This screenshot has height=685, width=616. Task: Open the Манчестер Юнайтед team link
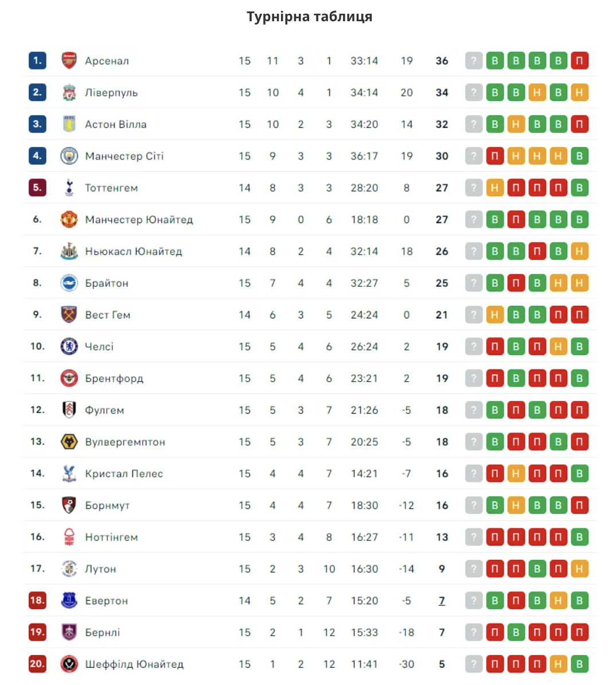click(x=139, y=220)
